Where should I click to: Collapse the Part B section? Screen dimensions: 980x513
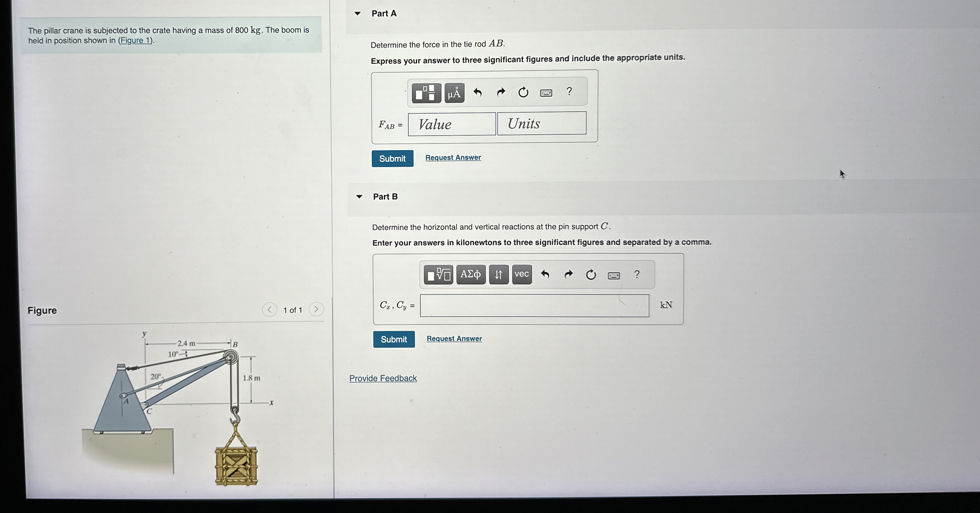pos(359,197)
